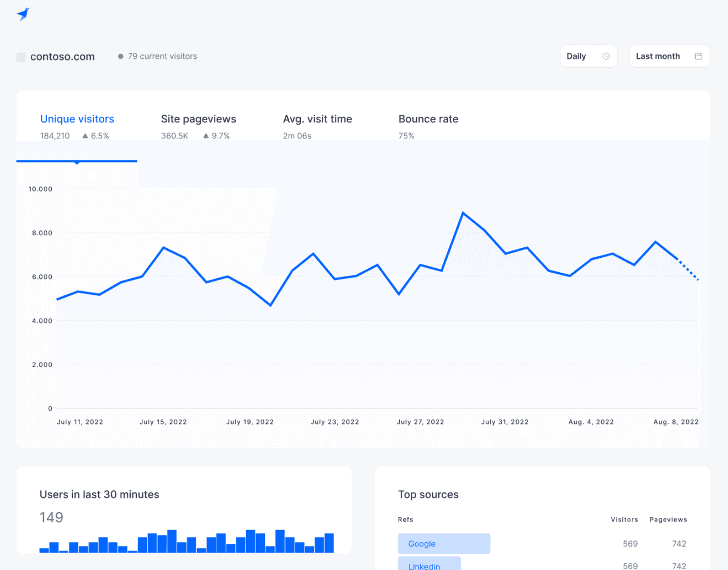Click the Aug. 8, 2022 axis label
Viewport: 728px width, 570px height.
676,422
